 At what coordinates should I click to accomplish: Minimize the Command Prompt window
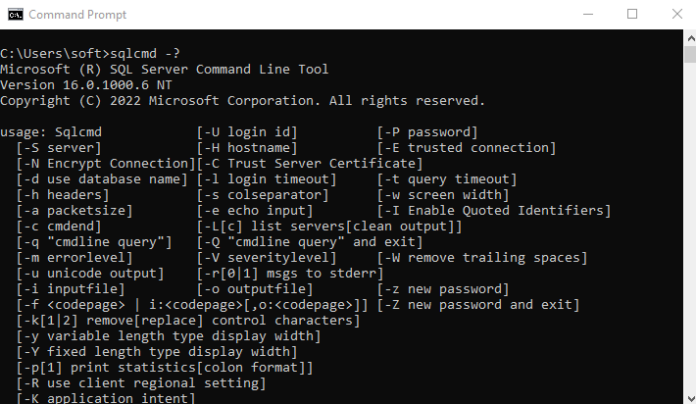(585, 15)
